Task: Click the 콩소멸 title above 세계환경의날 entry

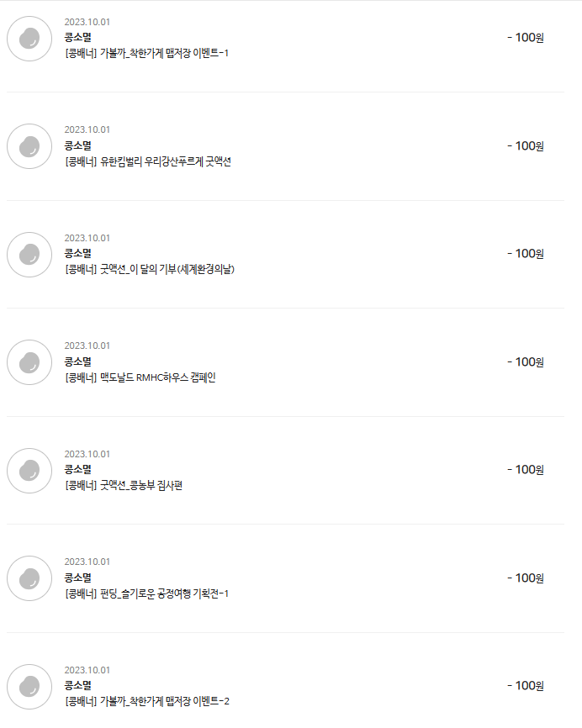Action: [77, 253]
